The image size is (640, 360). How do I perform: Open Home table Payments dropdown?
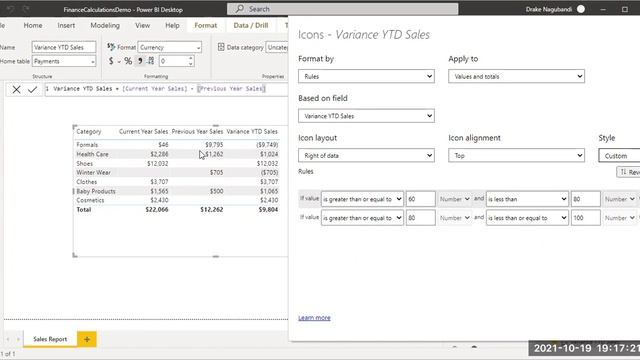click(64, 61)
